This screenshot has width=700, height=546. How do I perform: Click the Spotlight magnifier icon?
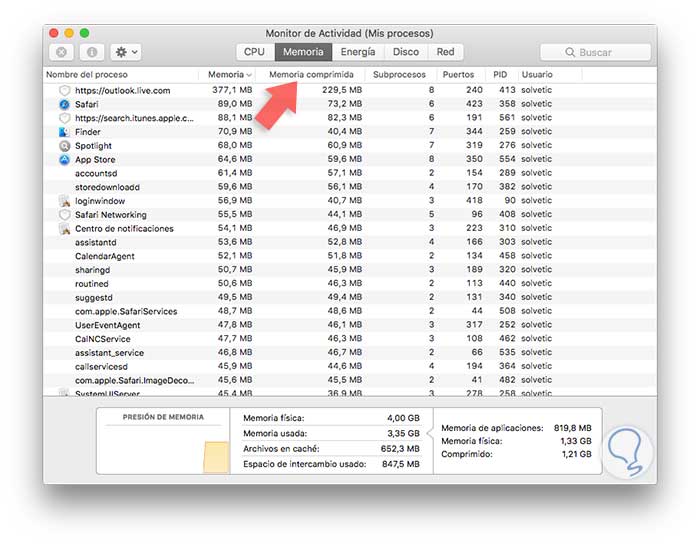pos(65,146)
